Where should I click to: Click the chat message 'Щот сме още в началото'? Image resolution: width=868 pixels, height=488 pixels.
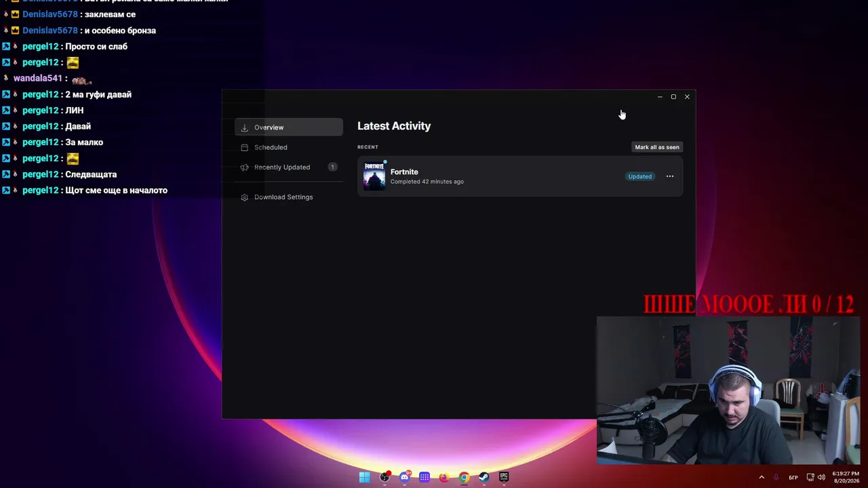coord(116,190)
